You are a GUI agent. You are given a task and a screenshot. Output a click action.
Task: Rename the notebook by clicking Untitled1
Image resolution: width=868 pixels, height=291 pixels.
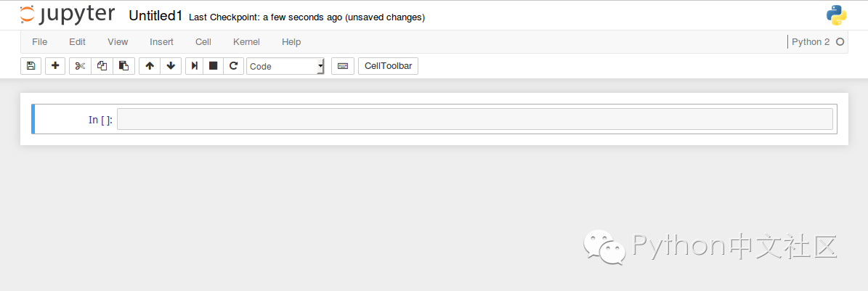155,16
